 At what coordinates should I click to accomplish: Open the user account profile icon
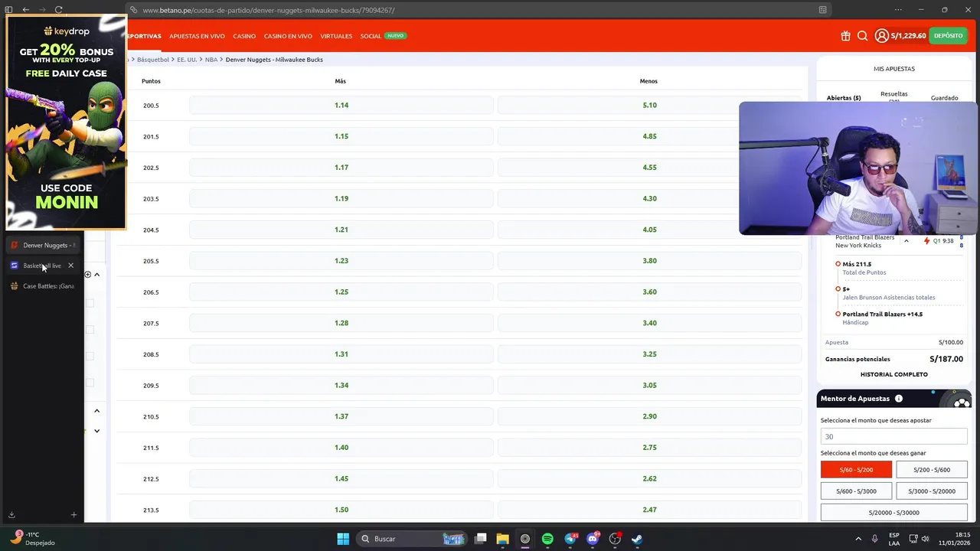click(881, 36)
